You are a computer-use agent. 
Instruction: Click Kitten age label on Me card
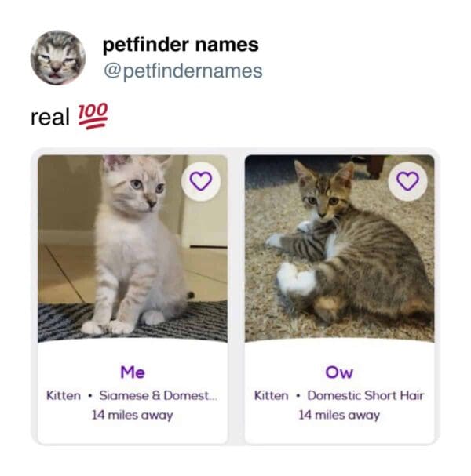click(64, 395)
